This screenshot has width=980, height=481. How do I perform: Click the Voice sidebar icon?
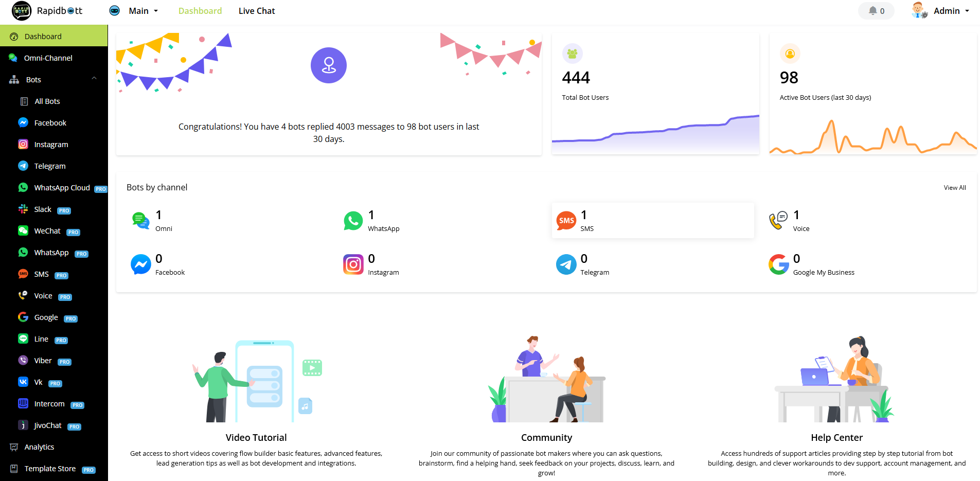23,295
